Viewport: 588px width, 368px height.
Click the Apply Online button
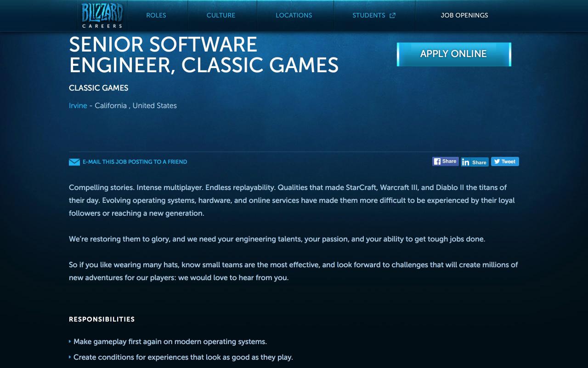(454, 54)
